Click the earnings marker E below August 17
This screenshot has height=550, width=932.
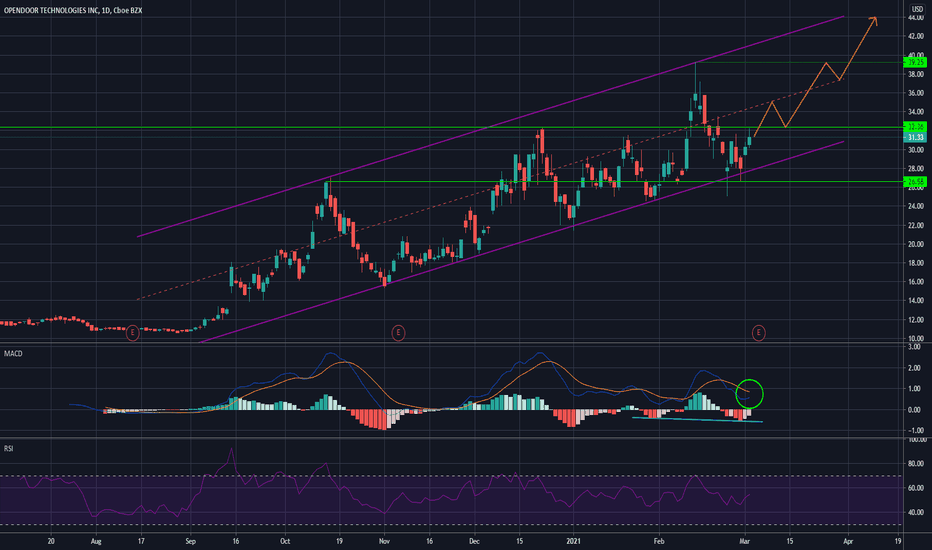pyautogui.click(x=133, y=333)
